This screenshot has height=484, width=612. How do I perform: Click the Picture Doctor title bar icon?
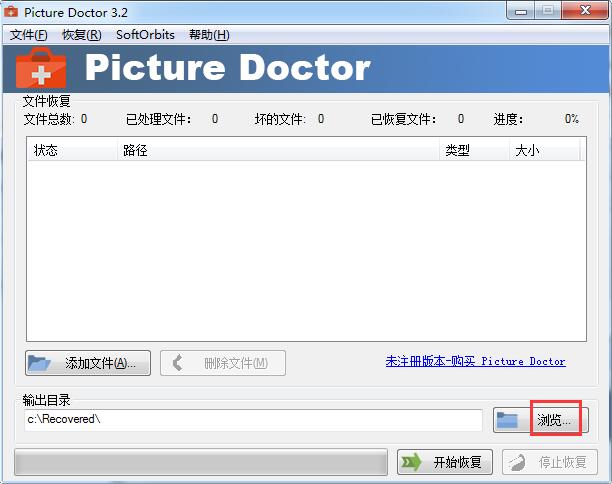(x=11, y=12)
